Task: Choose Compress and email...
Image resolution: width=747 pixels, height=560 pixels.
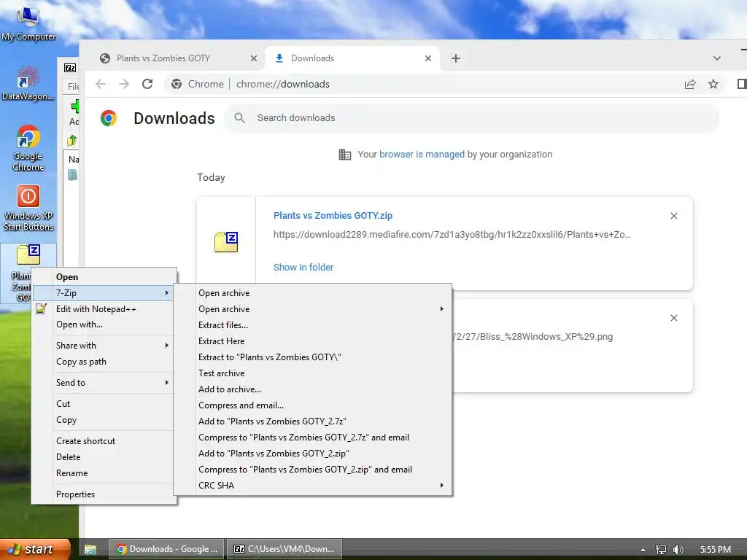Action: (312, 405)
